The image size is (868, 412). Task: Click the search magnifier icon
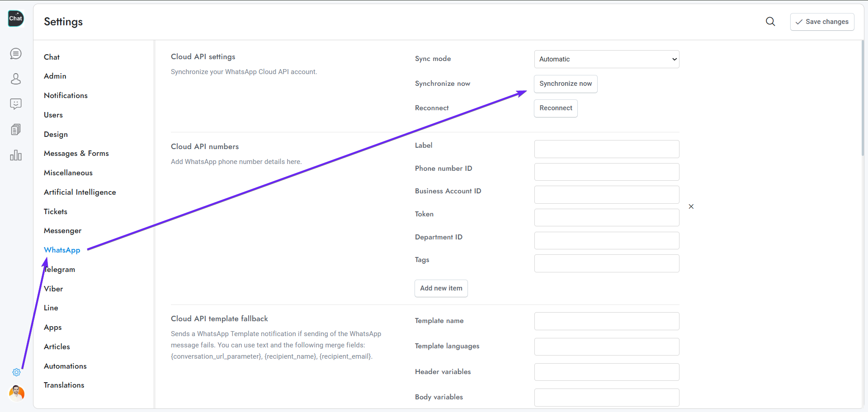coord(770,22)
